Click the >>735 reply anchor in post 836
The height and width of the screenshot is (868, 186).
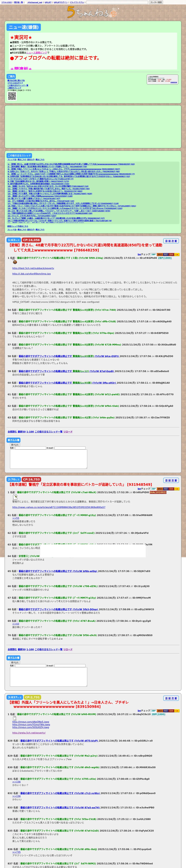(17, 852)
